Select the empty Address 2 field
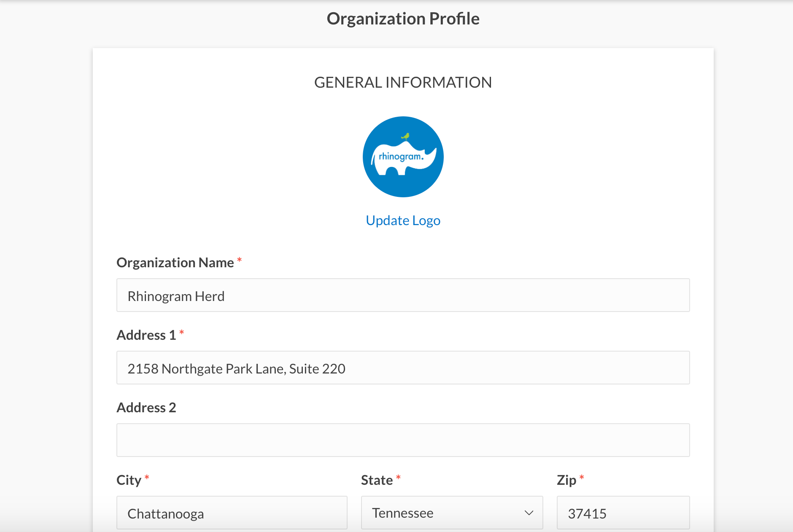 click(x=403, y=440)
